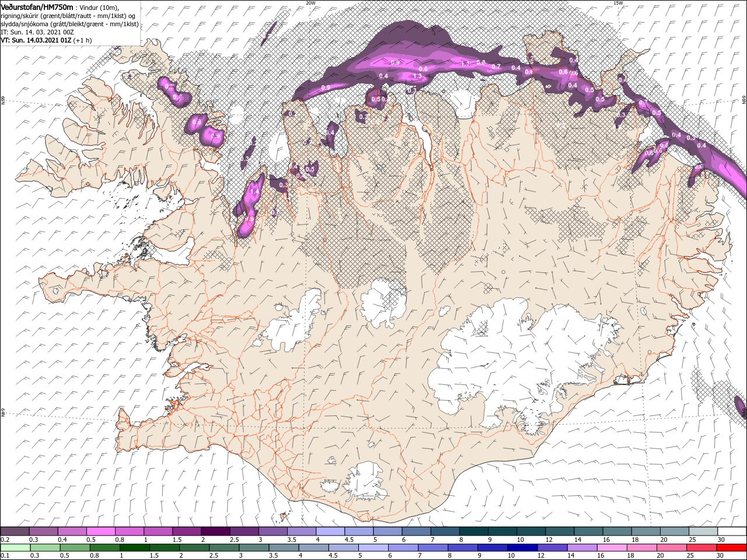Select bottom-row darkest green swatch between 1 and 1.5
Image resolution: width=747 pixels, height=560 pixels.
135,548
